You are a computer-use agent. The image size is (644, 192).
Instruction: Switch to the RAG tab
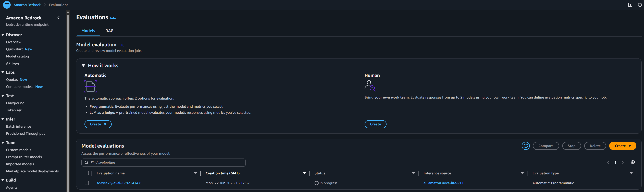[109, 31]
